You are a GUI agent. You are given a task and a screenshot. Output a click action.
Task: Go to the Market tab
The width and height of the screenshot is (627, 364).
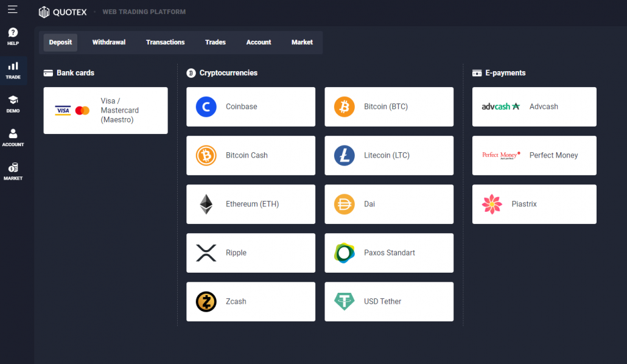point(302,43)
